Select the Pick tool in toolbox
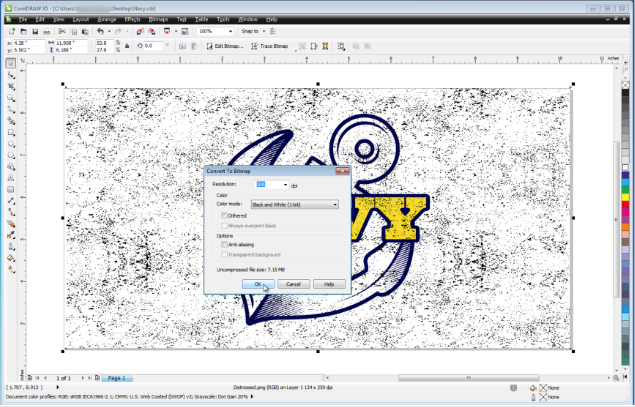Image resolution: width=635 pixels, height=407 pixels. click(x=11, y=63)
